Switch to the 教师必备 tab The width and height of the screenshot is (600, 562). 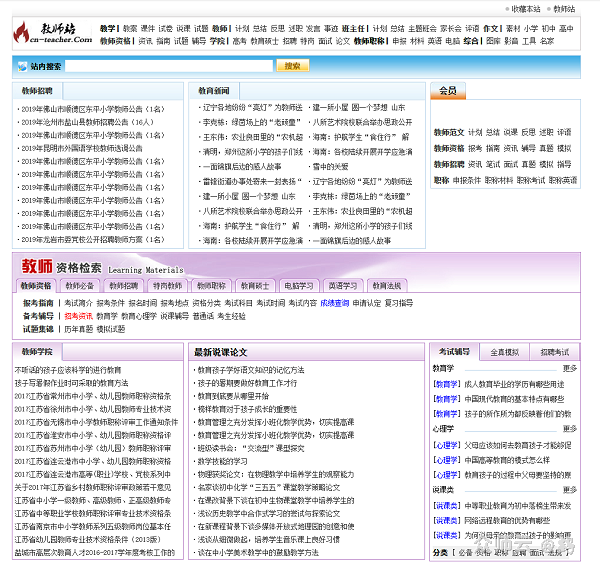81,285
